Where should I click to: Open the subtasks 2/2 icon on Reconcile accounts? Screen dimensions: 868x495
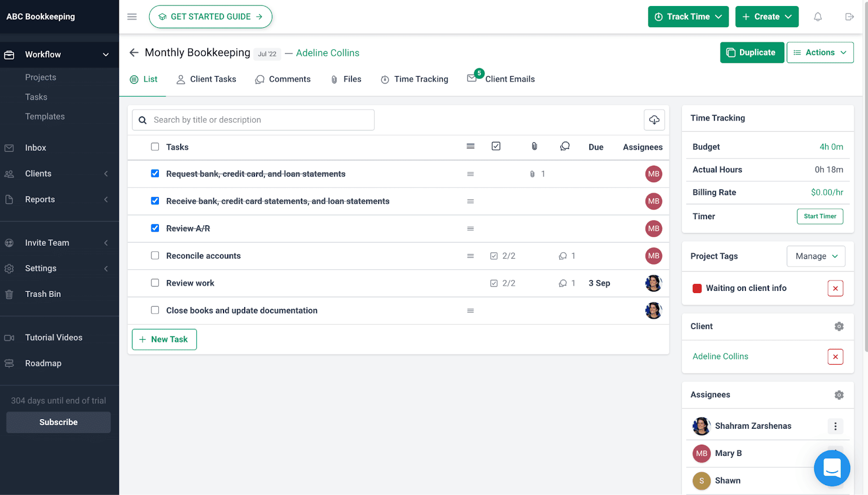(x=494, y=256)
